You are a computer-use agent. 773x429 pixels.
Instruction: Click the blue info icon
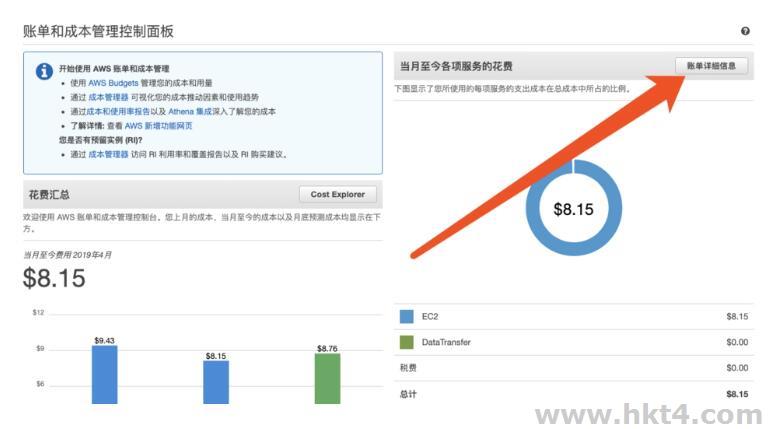(x=44, y=71)
